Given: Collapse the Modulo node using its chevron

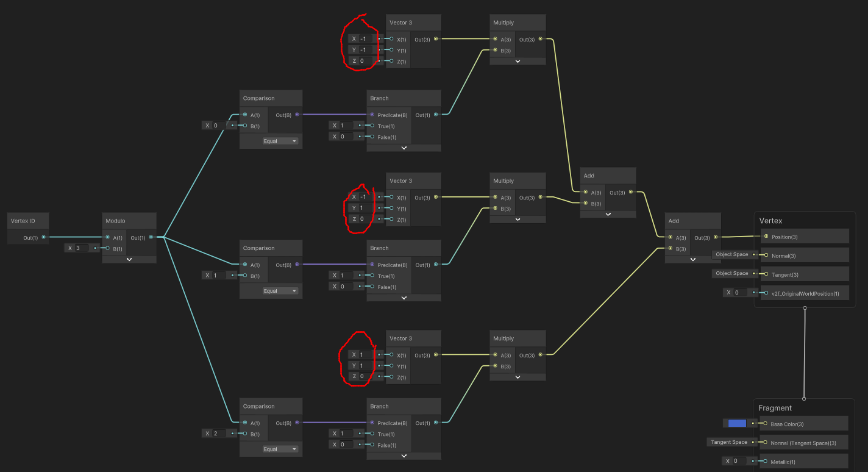Looking at the screenshot, I should (x=129, y=259).
